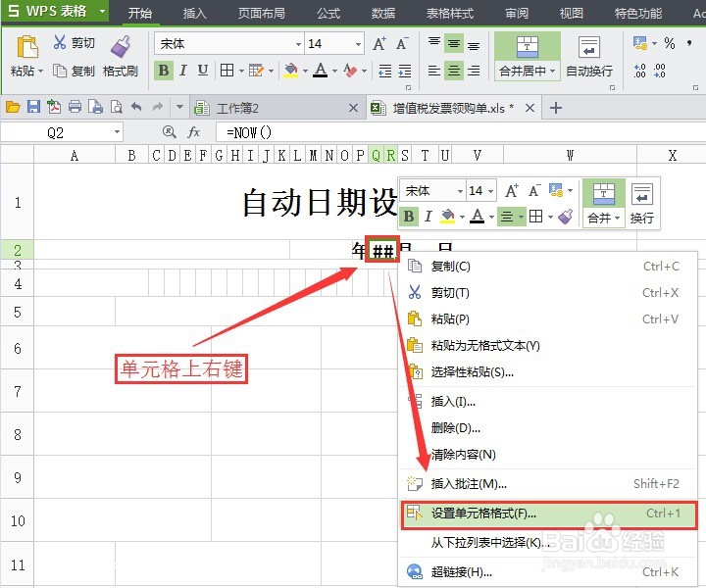Click the formula bar containing =NOW()
The image size is (706, 588).
459,132
